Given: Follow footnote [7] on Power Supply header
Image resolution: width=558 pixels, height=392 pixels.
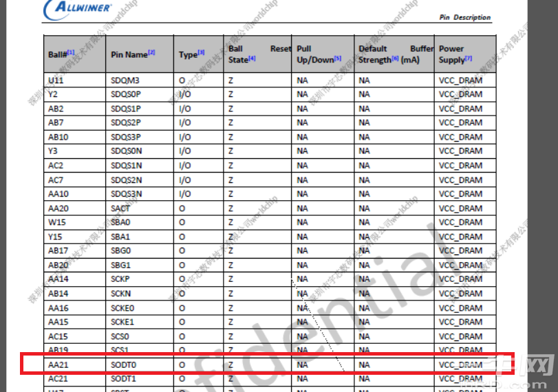Looking at the screenshot, I should click(x=468, y=59).
